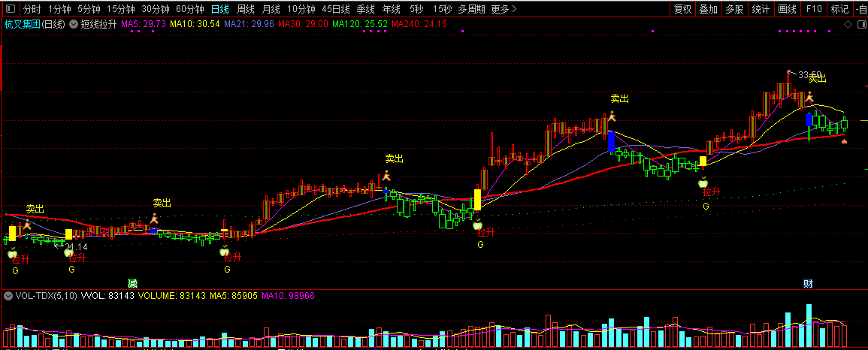Open the VOL-TDX indicator dropdown arrow
Screen dimensions: 868x350
[x=8, y=296]
